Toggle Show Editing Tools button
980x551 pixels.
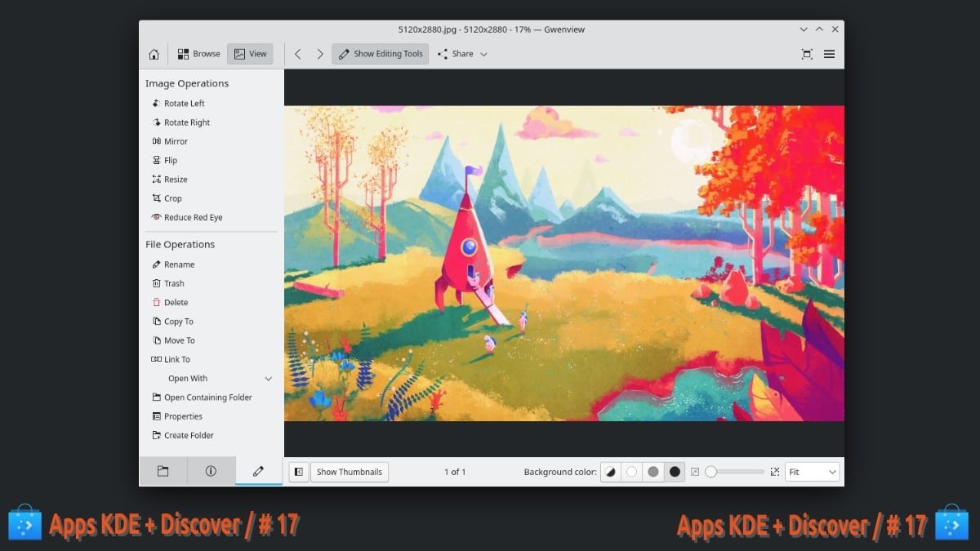[x=380, y=54]
